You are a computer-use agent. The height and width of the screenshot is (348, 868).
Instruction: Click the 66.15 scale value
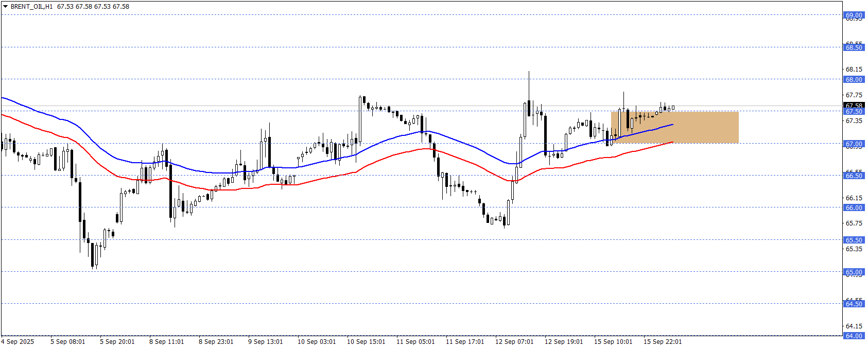[x=854, y=198]
